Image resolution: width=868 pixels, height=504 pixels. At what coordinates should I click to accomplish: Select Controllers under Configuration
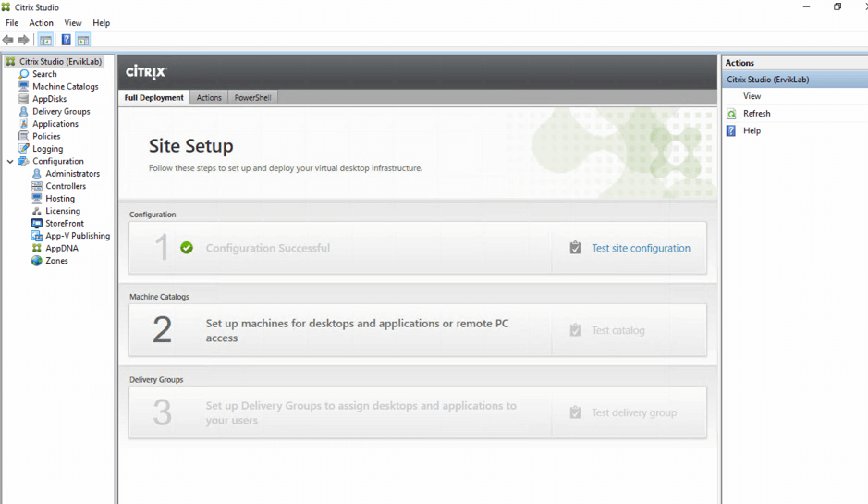point(66,186)
